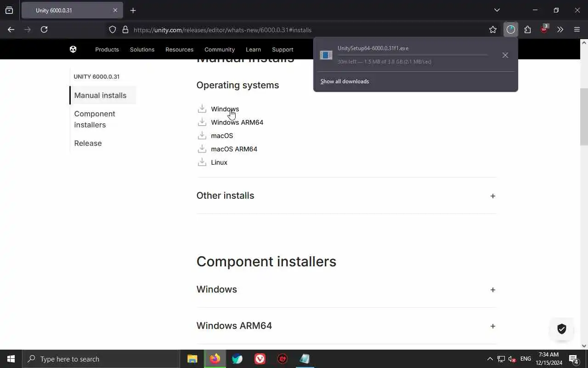588x368 pixels.
Task: Open the Solutions menu
Action: [142, 49]
